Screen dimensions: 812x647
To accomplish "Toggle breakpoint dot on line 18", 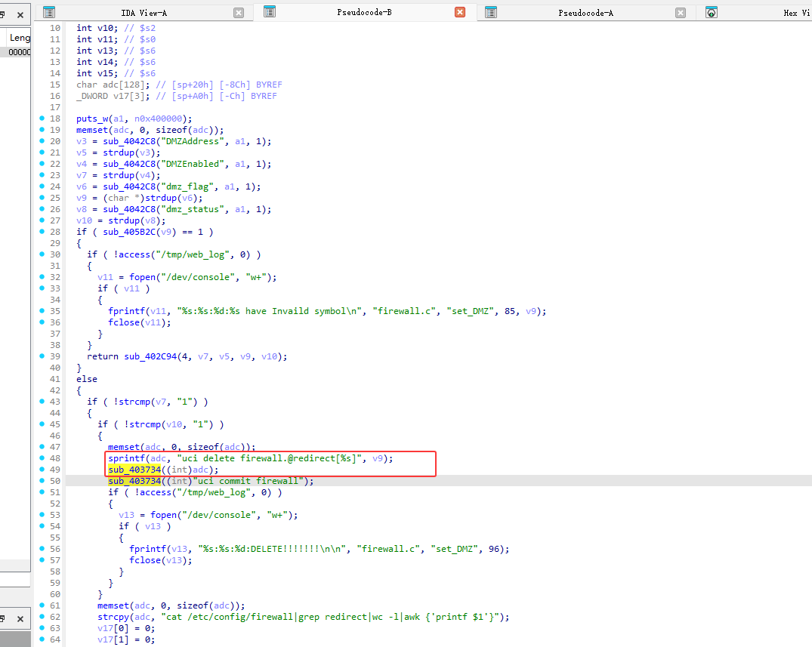I will [41, 119].
